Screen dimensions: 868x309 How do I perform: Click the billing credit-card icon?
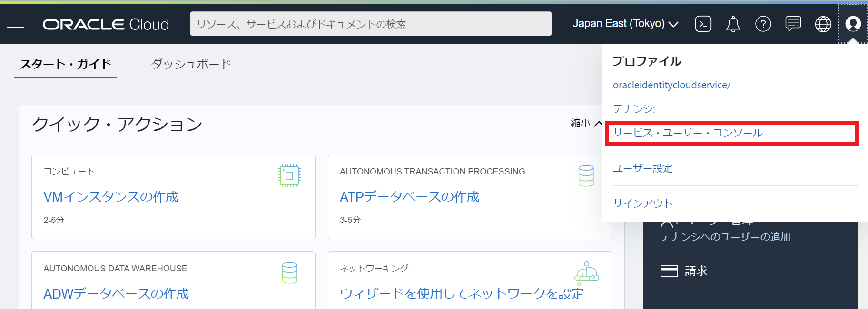tap(669, 271)
